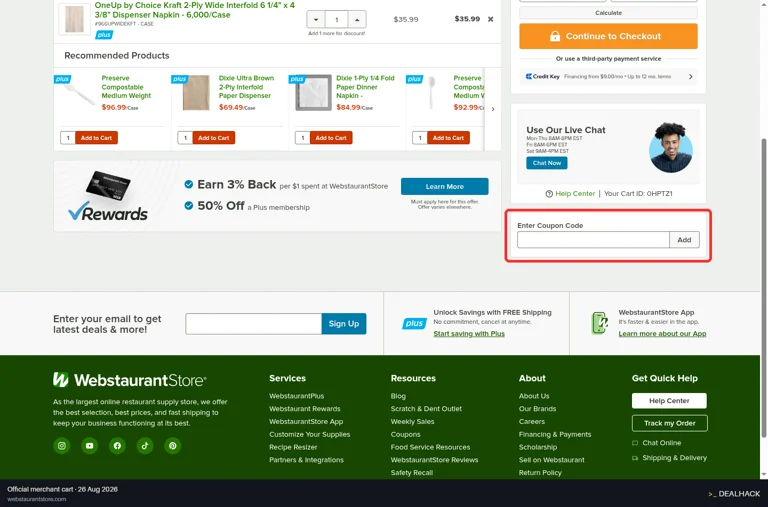This screenshot has height=507, width=768.
Task: Open Shipping & Delivery footer link
Action: click(674, 458)
